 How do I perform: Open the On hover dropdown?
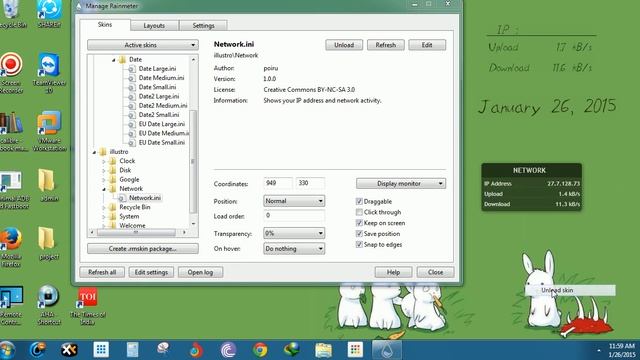[x=294, y=249]
